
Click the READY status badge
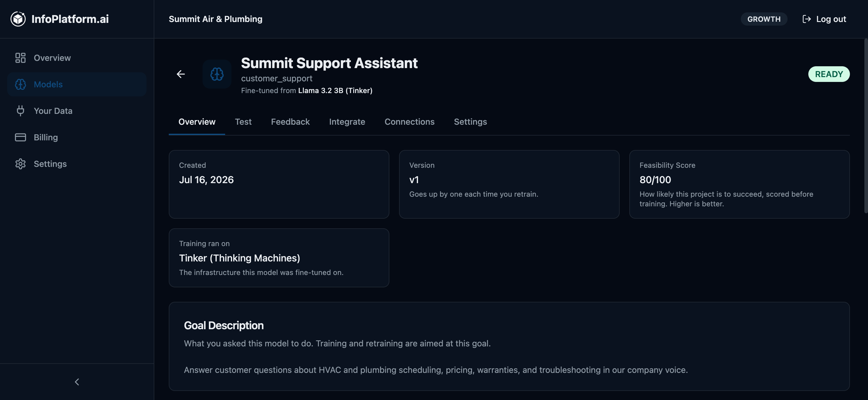point(829,74)
